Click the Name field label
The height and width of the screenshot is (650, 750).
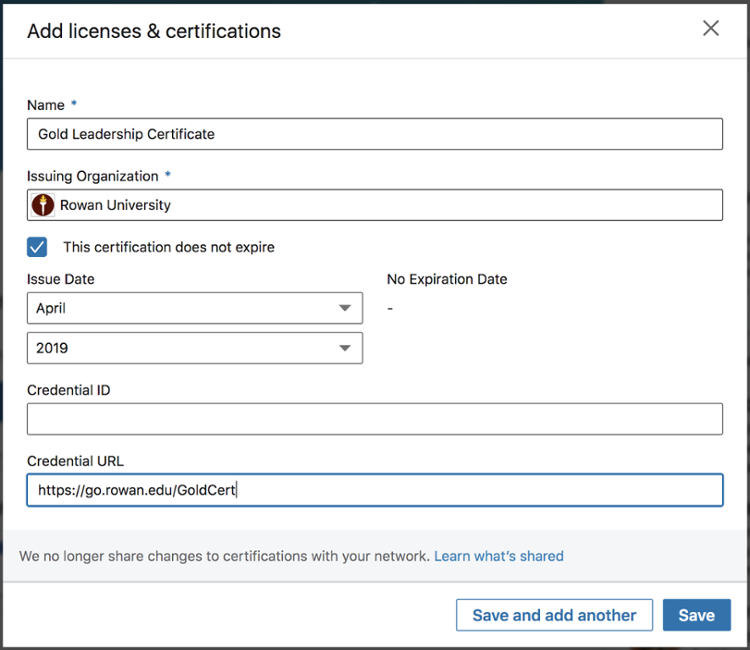pos(46,105)
